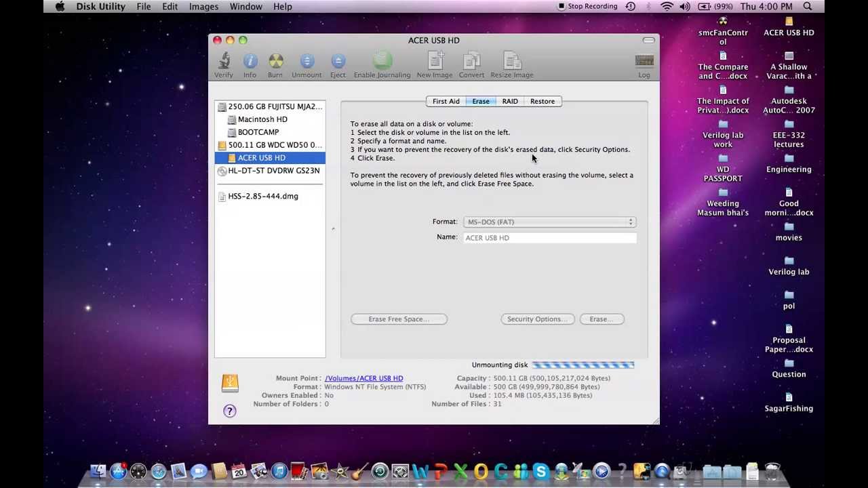Click the App Store icon in the Dock
868x488 pixels.
[118, 471]
